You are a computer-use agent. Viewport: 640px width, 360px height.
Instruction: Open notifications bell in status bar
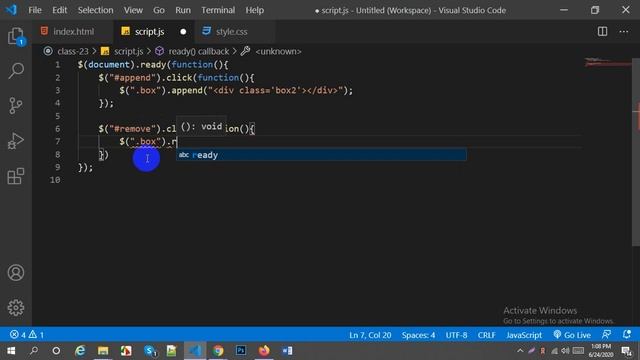[627, 335]
